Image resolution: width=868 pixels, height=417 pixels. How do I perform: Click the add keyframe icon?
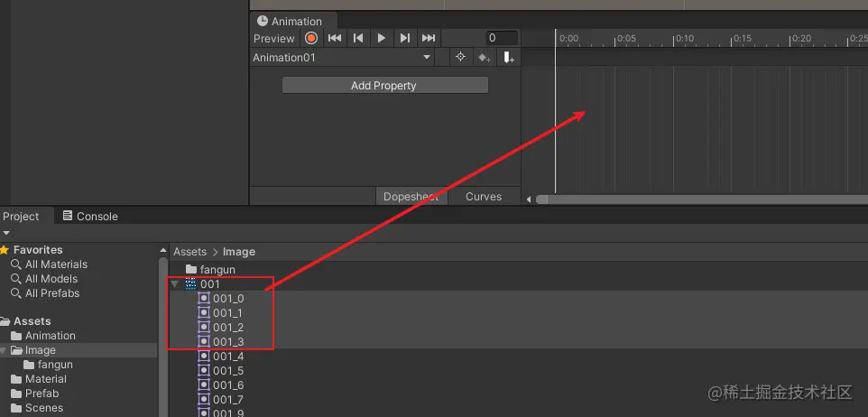485,58
